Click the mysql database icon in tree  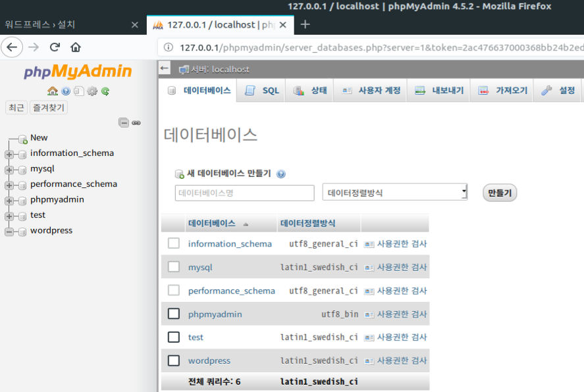point(23,170)
